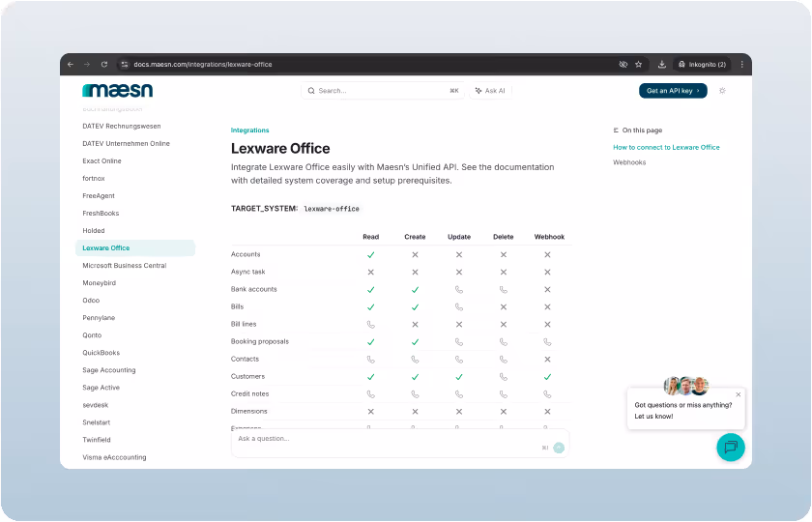
Task: Go to Qonto integration
Action: click(92, 335)
